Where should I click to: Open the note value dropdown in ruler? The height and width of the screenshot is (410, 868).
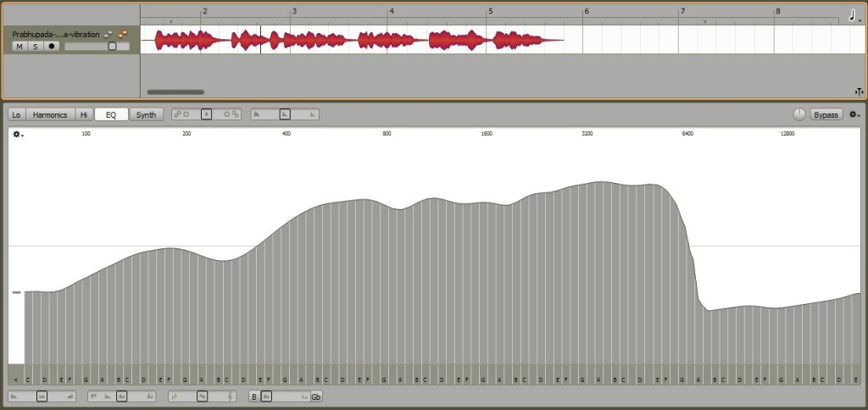854,15
